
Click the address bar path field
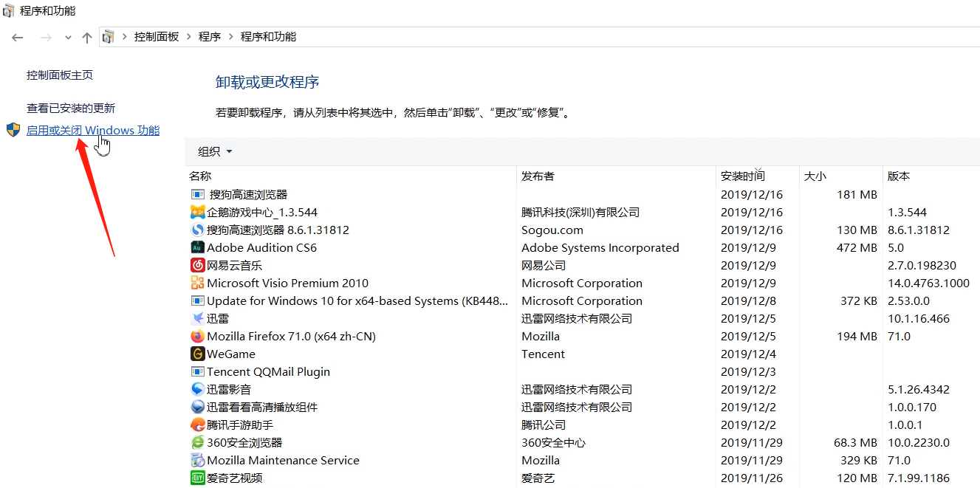click(591, 37)
